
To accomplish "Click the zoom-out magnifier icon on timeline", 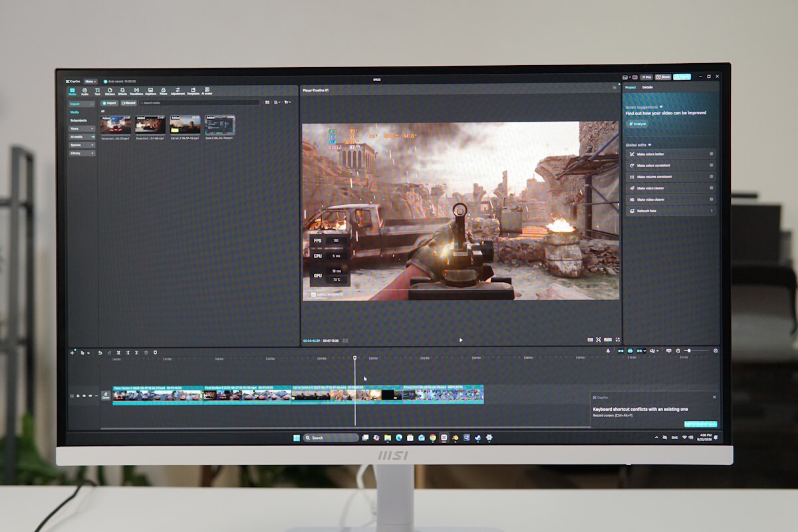I will tap(678, 350).
